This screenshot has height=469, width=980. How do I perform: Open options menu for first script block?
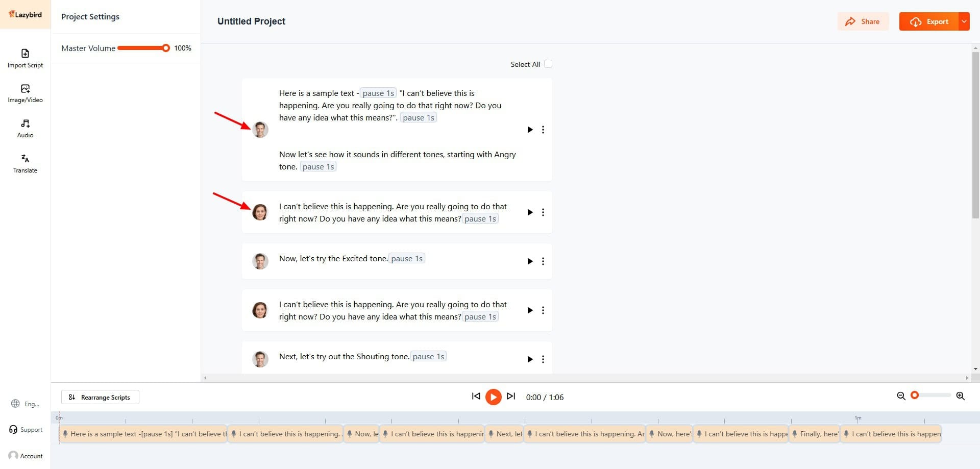[x=543, y=130]
